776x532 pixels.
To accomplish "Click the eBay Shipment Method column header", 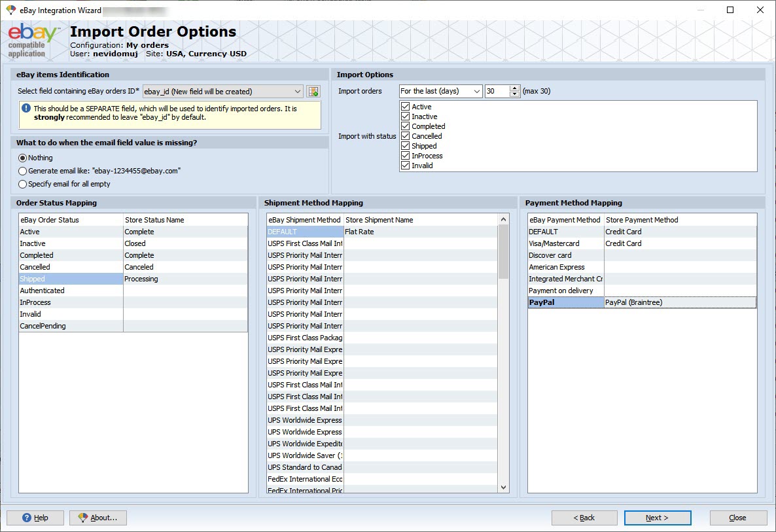I will coord(305,220).
